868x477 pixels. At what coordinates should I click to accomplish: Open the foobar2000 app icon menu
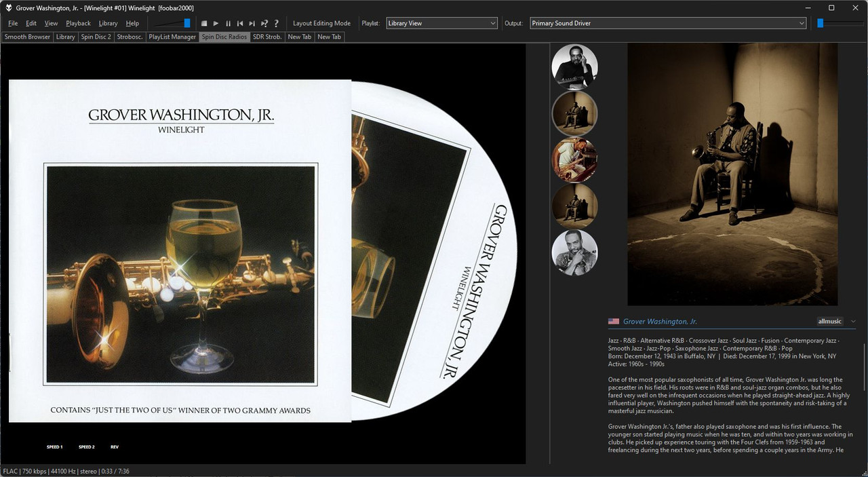click(x=7, y=7)
